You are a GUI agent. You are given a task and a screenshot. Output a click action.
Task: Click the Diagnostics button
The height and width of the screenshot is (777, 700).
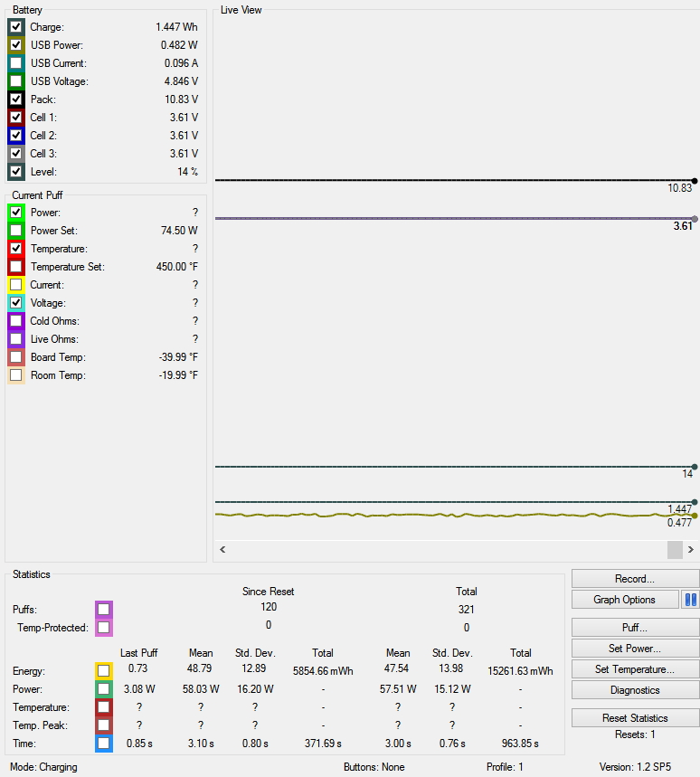(635, 690)
